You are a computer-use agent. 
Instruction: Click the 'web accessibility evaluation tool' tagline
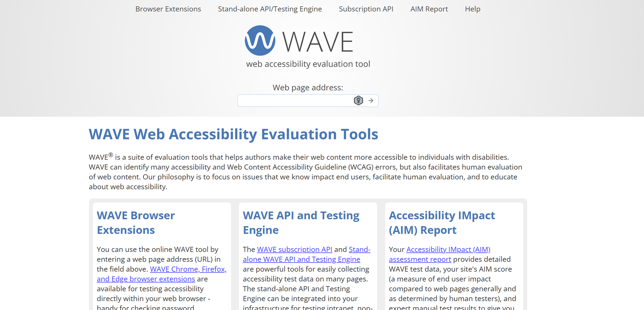308,64
